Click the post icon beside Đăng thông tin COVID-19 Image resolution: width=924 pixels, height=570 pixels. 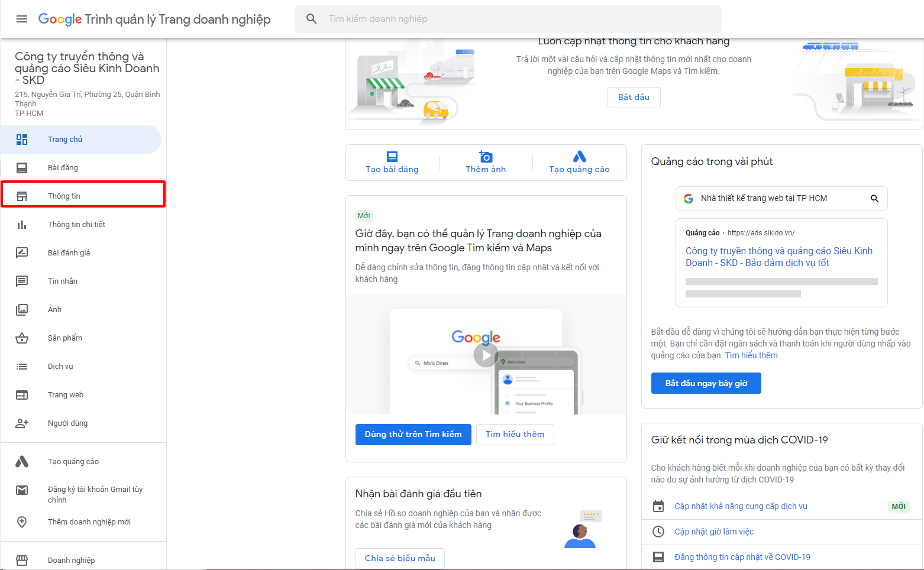tap(658, 557)
